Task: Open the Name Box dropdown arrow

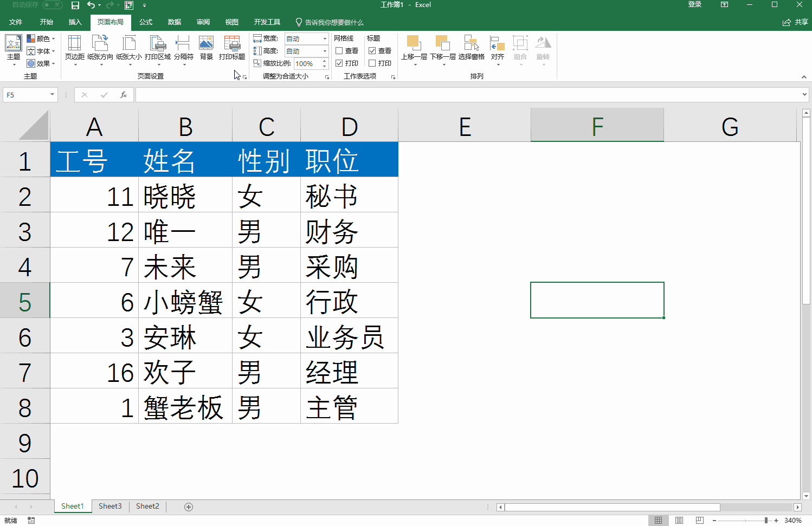Action: click(53, 95)
